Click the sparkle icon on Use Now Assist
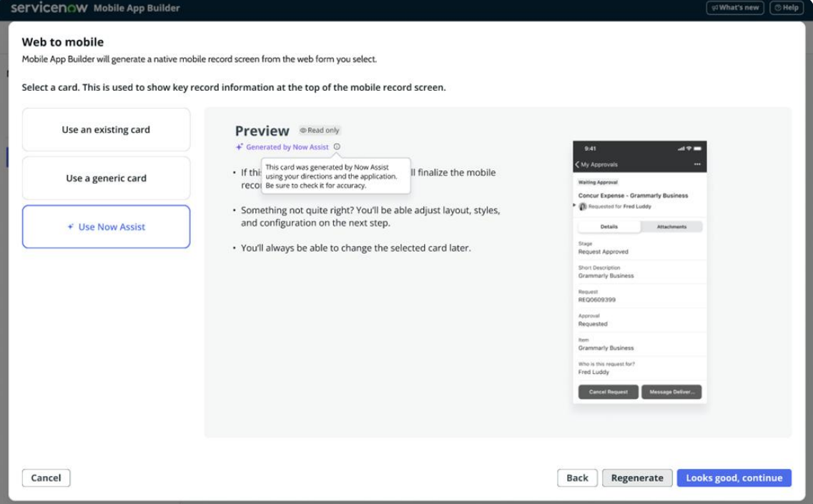The height and width of the screenshot is (504, 813). [x=71, y=227]
